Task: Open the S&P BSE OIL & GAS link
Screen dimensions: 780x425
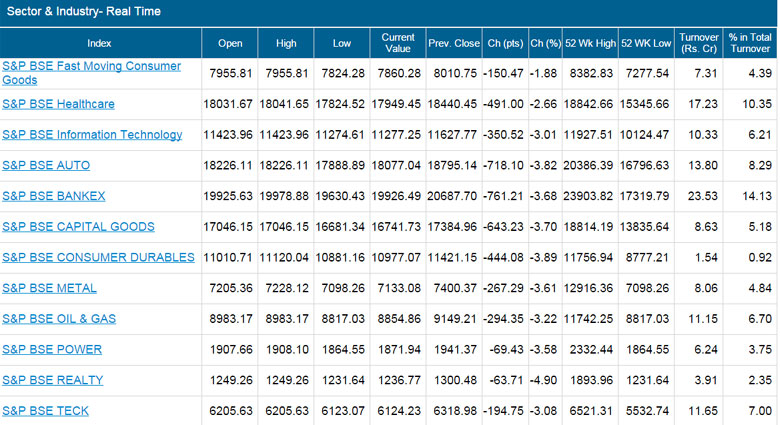Action: coord(59,319)
